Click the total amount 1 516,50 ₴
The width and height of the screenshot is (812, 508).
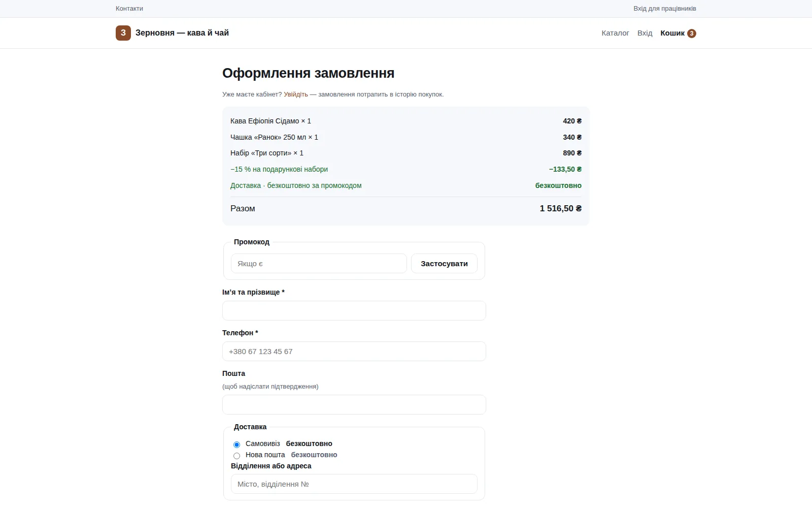561,209
